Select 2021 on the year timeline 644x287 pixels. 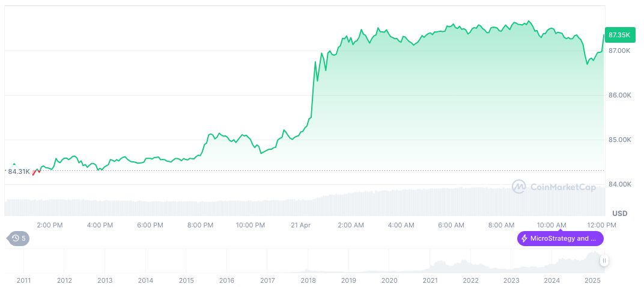pyautogui.click(x=430, y=280)
